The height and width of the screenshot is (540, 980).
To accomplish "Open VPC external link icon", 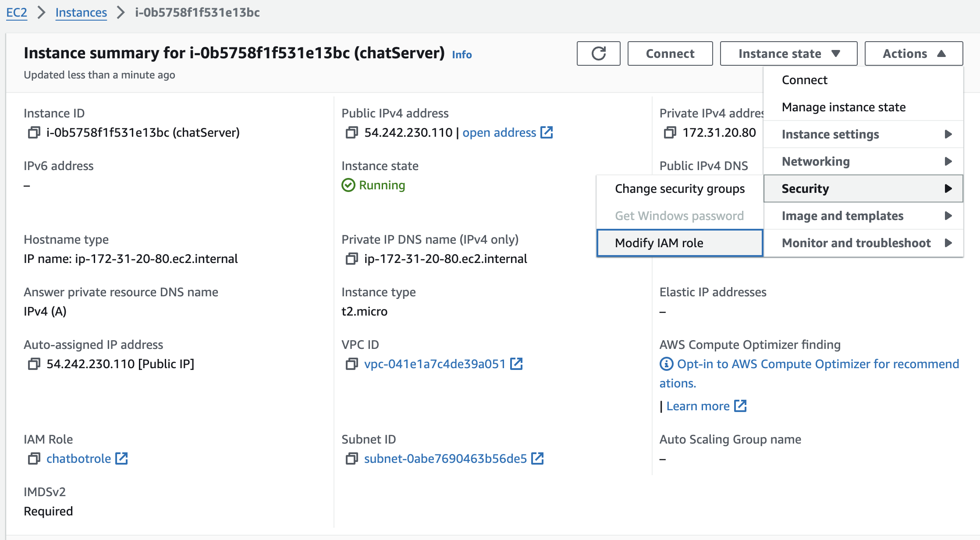I will (x=516, y=364).
